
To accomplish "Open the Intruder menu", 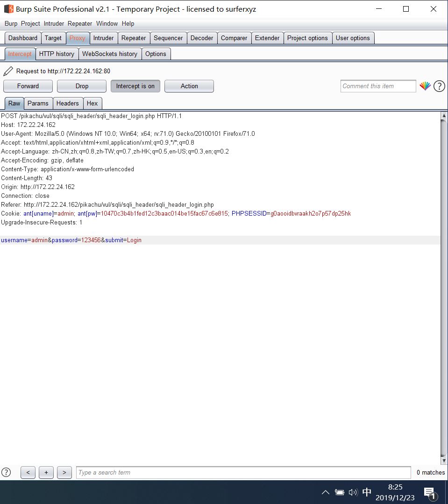I will pyautogui.click(x=54, y=23).
